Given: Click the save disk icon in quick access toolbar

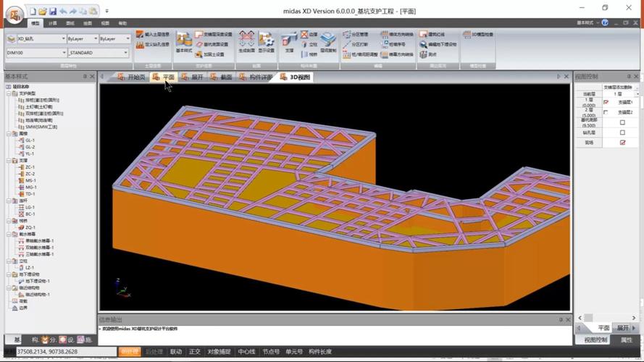Looking at the screenshot, I should click(x=53, y=12).
